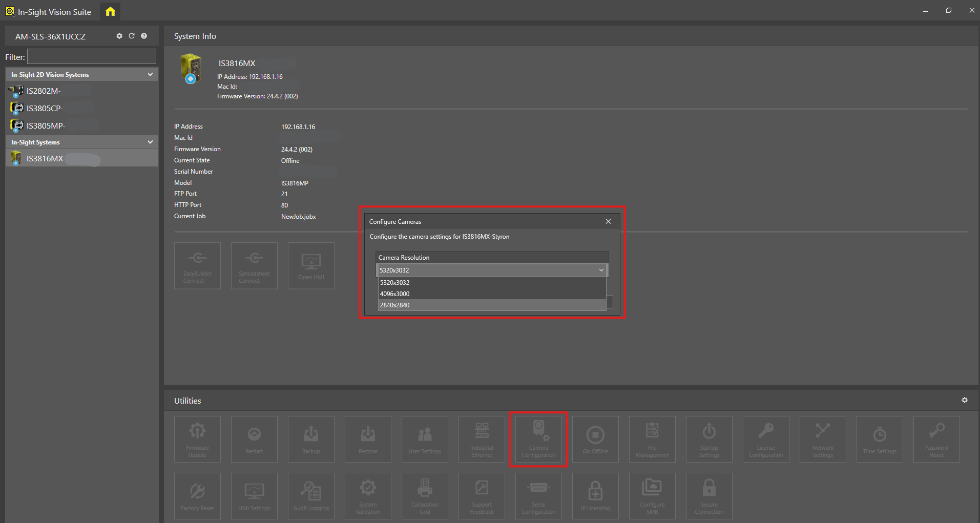The width and height of the screenshot is (980, 523).
Task: Click the Home icon in title bar
Action: (110, 11)
